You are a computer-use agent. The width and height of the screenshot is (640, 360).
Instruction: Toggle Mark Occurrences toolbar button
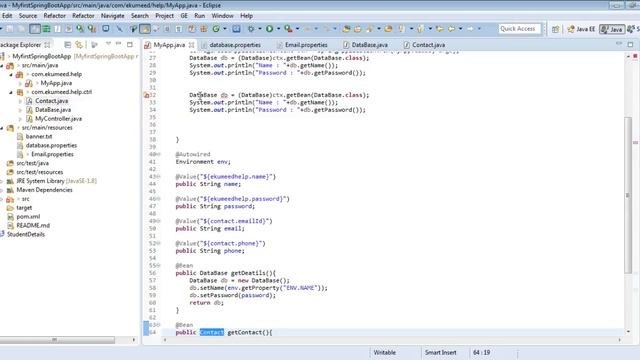145,29
